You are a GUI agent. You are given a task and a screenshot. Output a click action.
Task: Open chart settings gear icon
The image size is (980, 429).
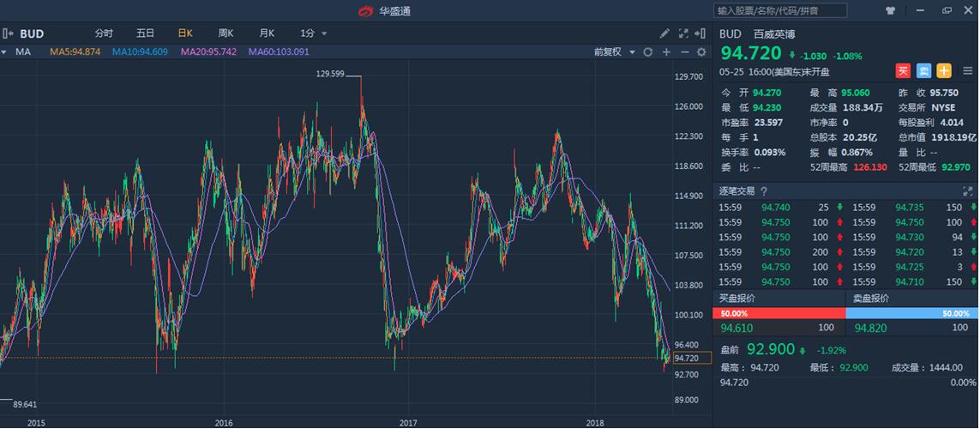701,51
